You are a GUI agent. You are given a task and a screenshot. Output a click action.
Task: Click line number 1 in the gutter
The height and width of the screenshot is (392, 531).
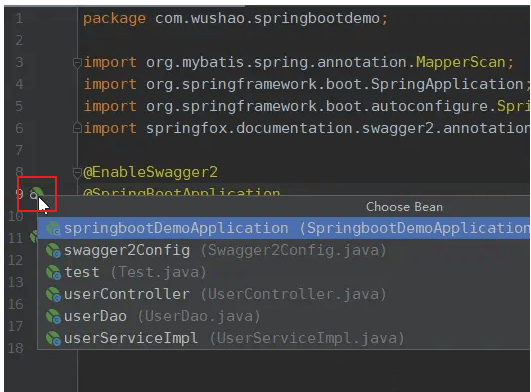tap(20, 18)
